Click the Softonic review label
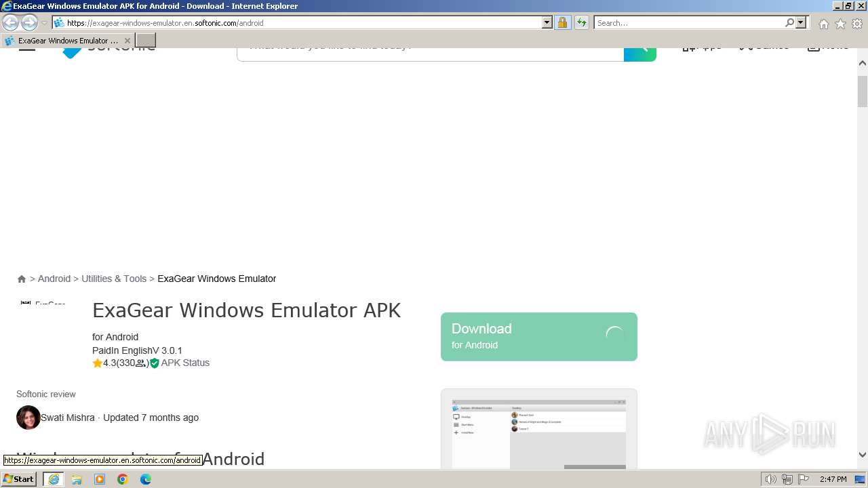This screenshot has width=868, height=488. coord(46,394)
